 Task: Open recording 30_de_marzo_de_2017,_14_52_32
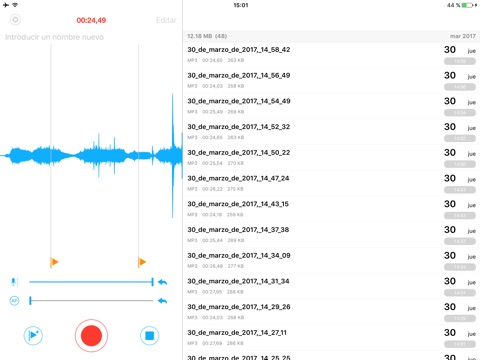click(332, 132)
